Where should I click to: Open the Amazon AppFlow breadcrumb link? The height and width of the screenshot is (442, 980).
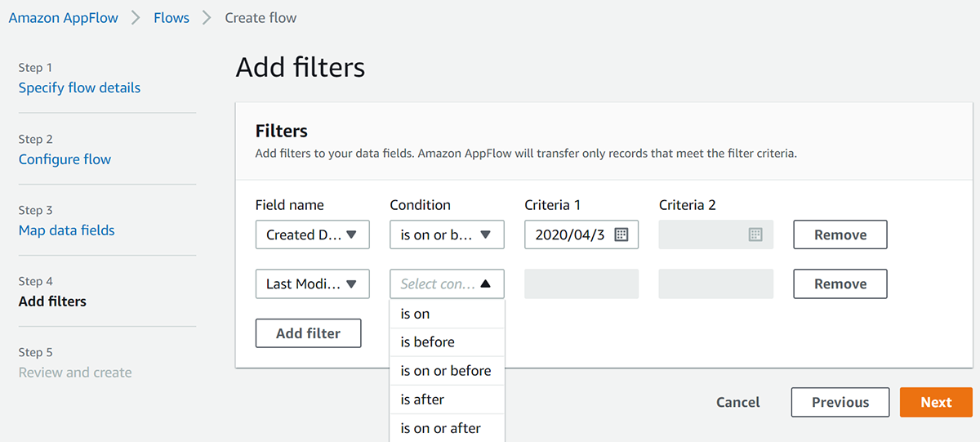[63, 18]
